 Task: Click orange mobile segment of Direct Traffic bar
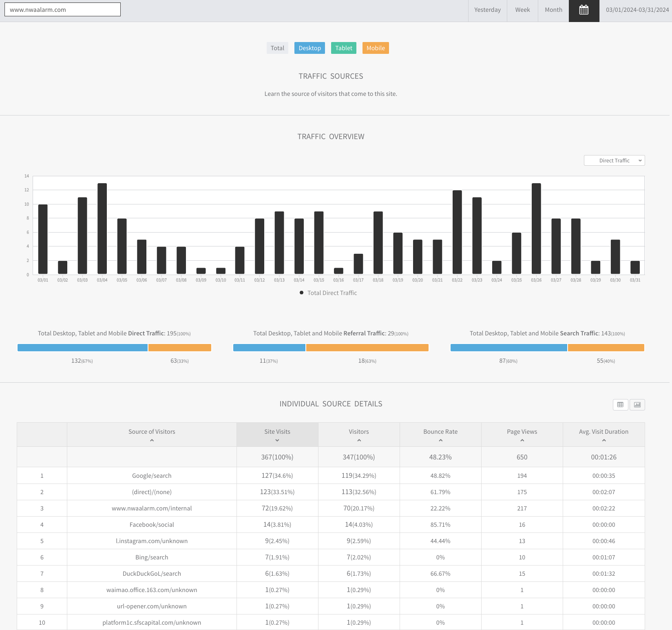pyautogui.click(x=180, y=348)
